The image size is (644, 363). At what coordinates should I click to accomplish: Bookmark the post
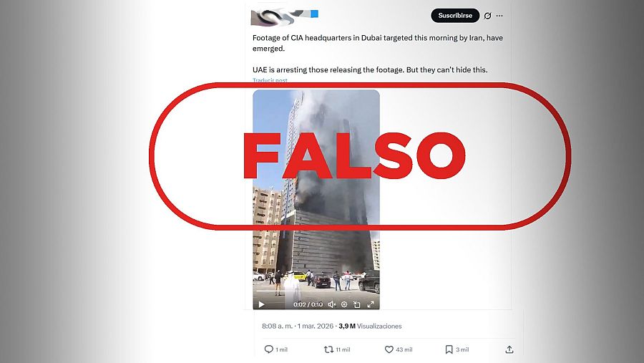coord(449,349)
